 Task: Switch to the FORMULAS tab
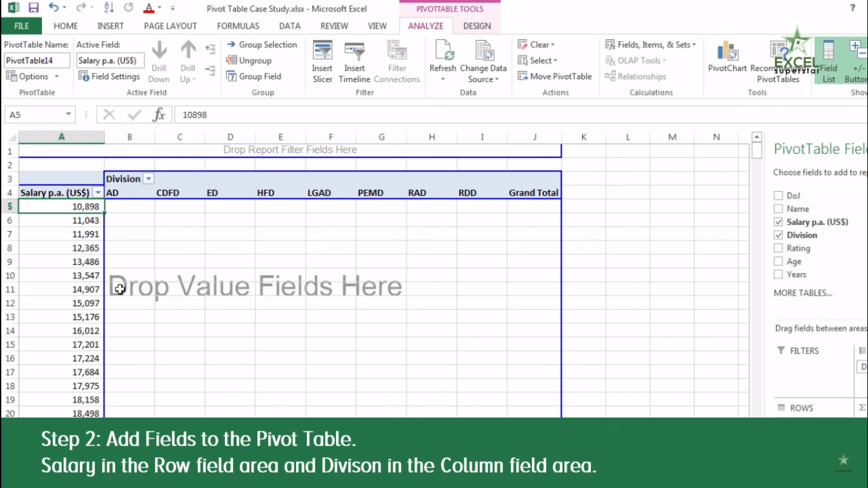click(238, 26)
